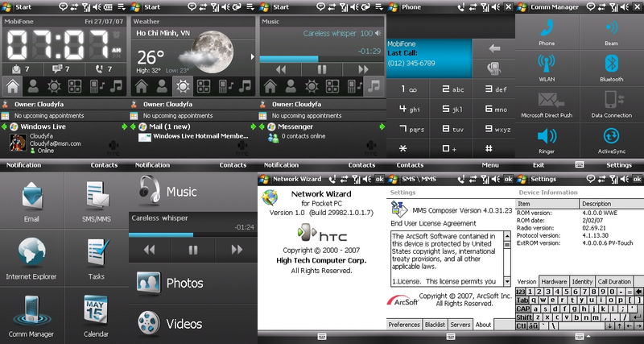
Task: Open Windows Live Hotmail Membe... mail item
Action: (x=194, y=136)
